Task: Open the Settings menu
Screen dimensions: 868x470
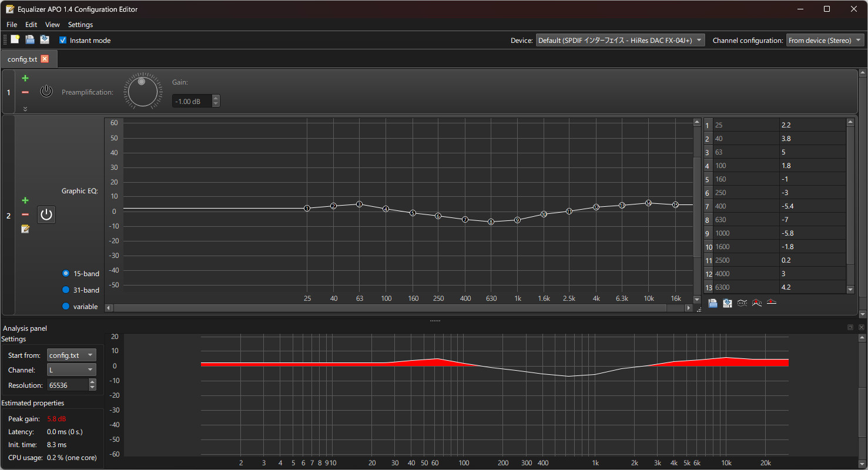Action: (81, 25)
